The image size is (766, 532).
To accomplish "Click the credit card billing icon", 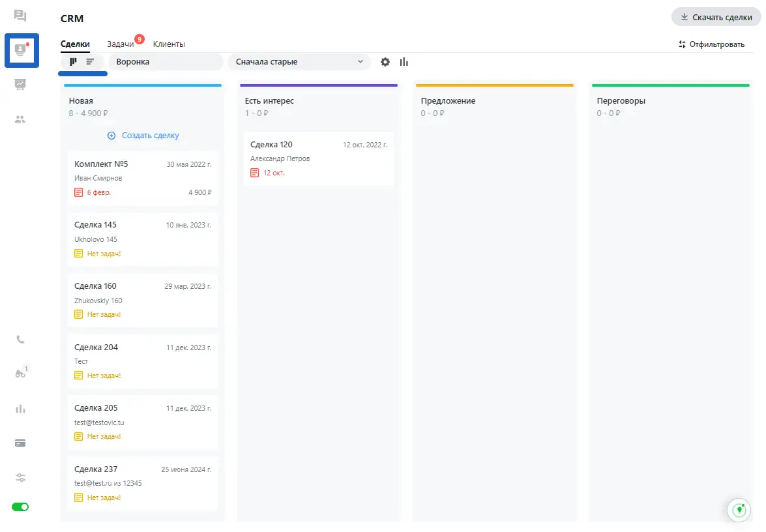I will point(20,443).
